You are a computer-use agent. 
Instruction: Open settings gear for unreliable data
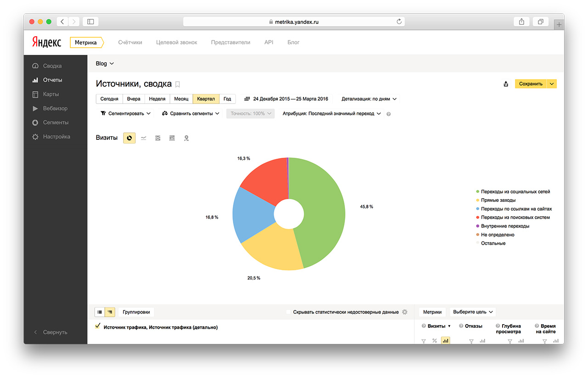click(405, 312)
